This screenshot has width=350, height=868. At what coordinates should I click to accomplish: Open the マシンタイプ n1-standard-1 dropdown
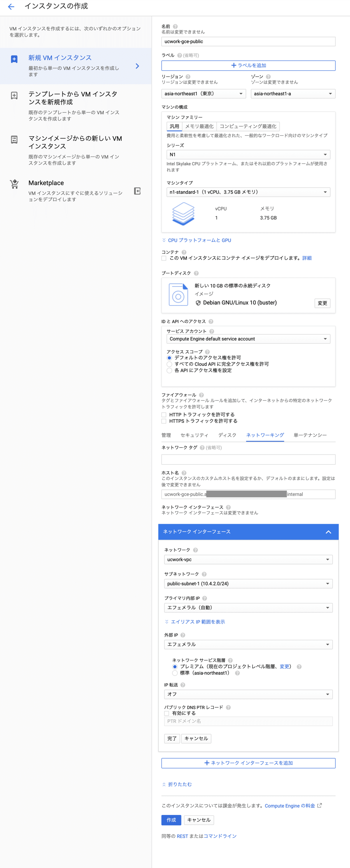248,192
